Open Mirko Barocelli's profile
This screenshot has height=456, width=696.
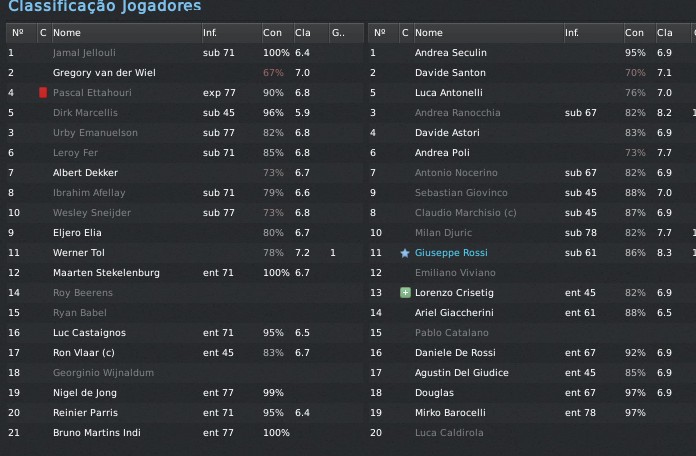point(450,413)
